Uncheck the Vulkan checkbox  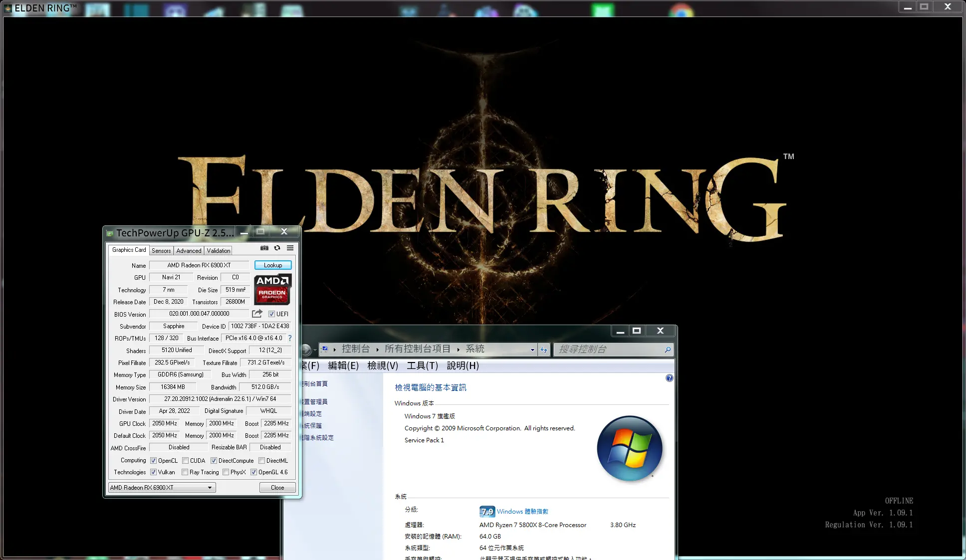click(x=154, y=472)
